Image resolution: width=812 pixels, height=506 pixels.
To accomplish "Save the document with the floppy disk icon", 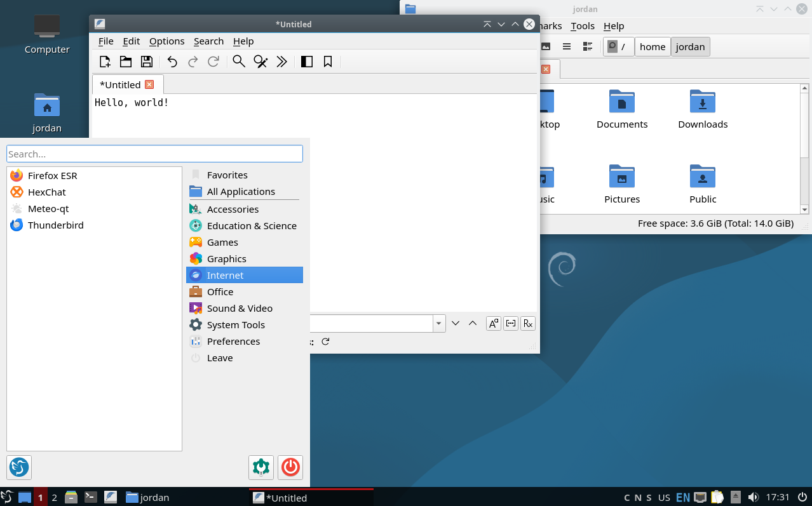I will pos(147,62).
